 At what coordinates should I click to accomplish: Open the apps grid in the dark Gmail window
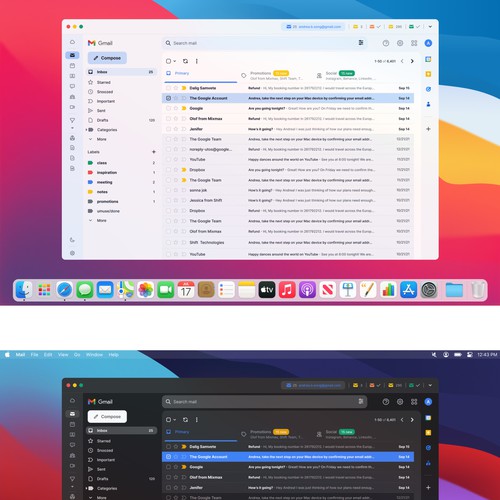click(414, 402)
